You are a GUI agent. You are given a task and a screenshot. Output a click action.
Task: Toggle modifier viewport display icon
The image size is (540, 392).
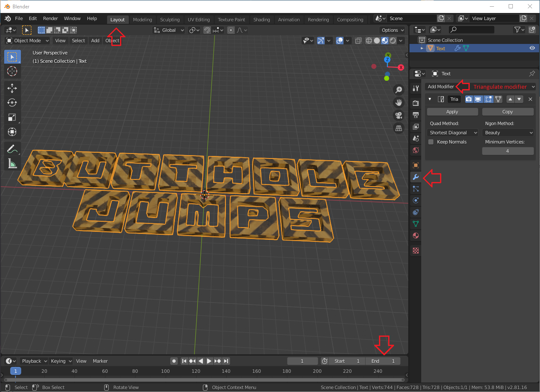coord(478,99)
